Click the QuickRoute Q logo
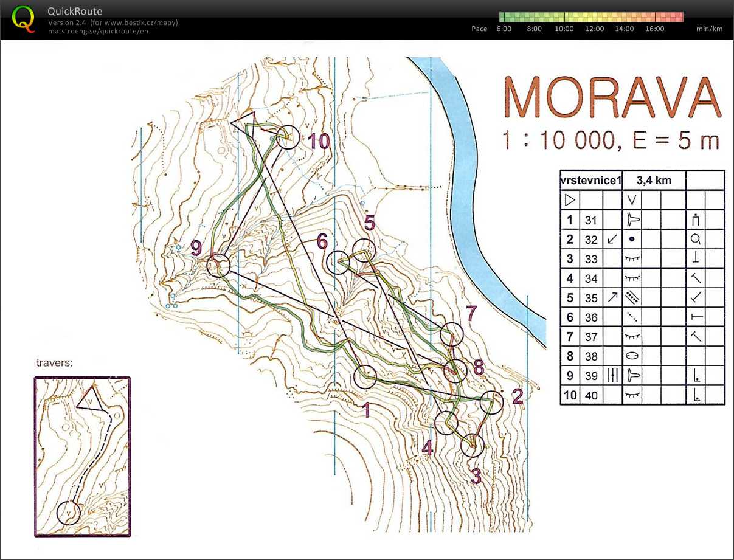734x560 pixels. [x=23, y=18]
